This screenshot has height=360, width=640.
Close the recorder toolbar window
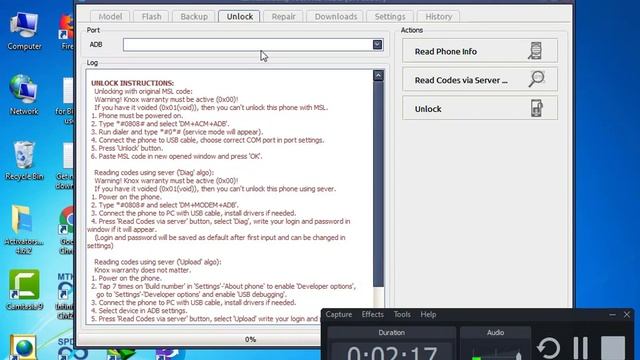[x=627, y=314]
